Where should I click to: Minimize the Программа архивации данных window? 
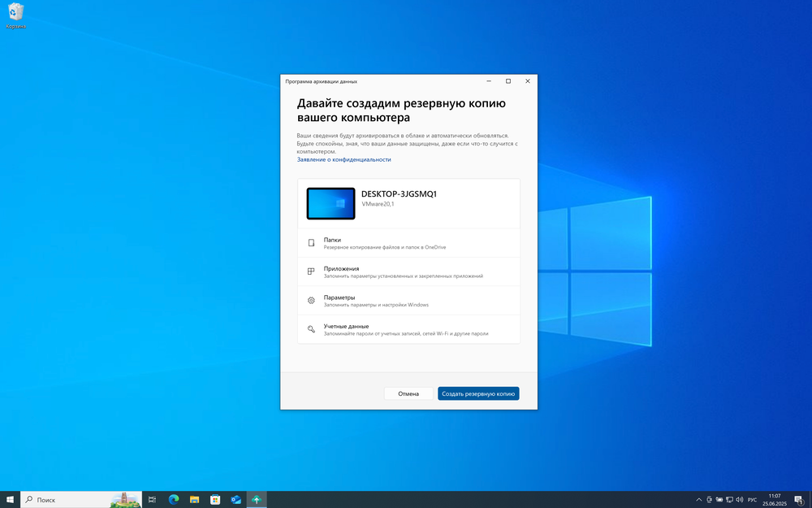pyautogui.click(x=489, y=80)
